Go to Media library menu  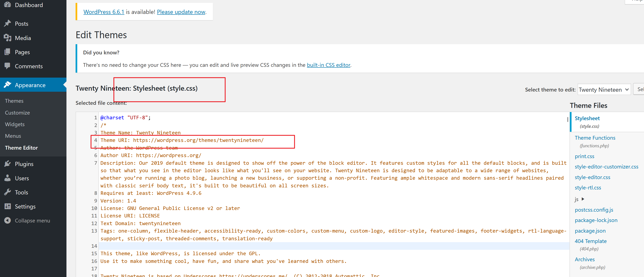click(23, 38)
